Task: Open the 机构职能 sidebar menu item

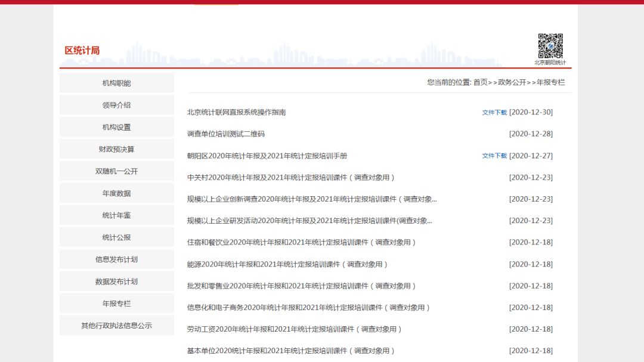Action: coord(116,82)
